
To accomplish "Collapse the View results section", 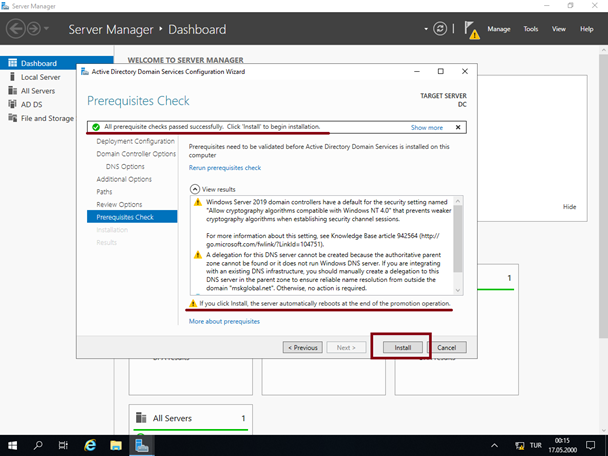I will (195, 189).
